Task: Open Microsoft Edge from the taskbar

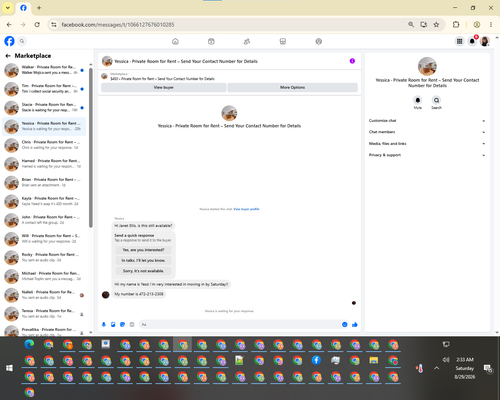Action: [x=29, y=344]
